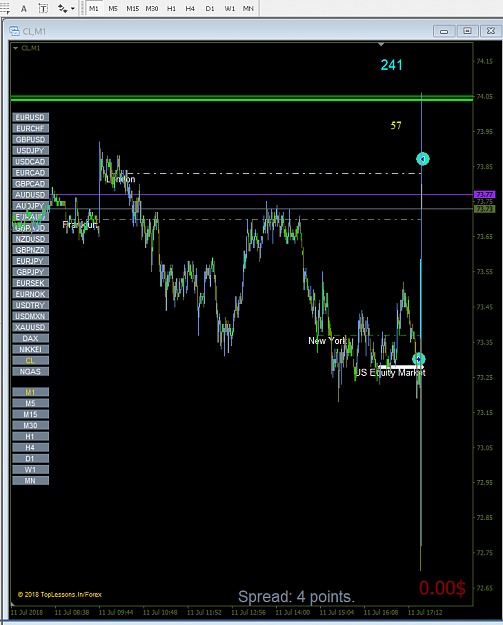Click the DAX index button
The image size is (503, 625).
[x=30, y=338]
